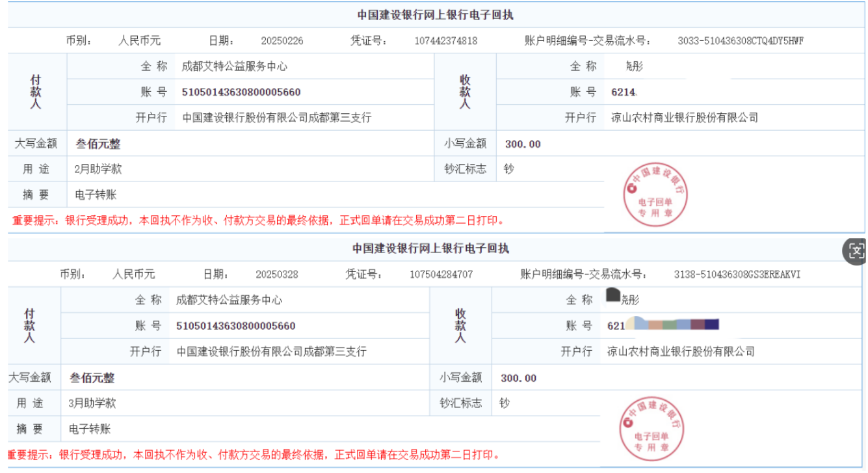
Task: Select the date value 20250226
Action: [x=282, y=41]
